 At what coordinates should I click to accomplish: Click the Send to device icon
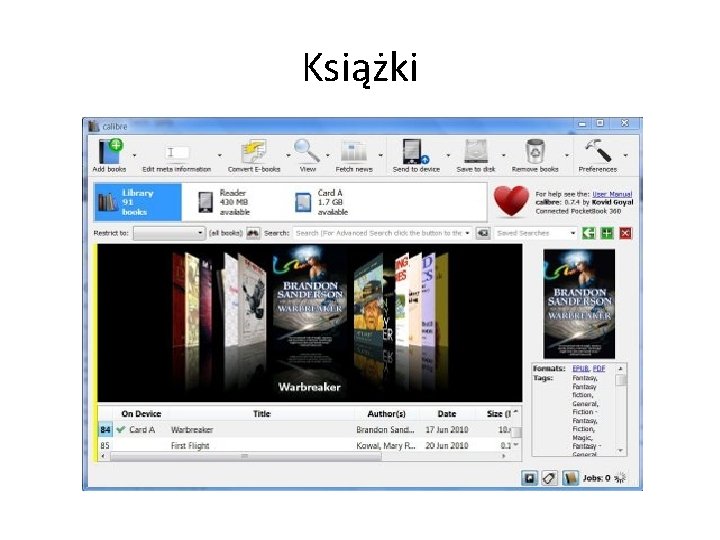[x=415, y=152]
